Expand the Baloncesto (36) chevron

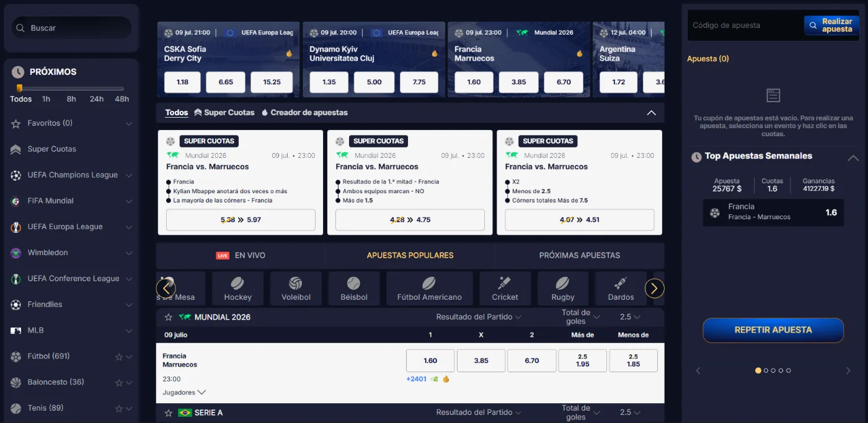pos(129,383)
